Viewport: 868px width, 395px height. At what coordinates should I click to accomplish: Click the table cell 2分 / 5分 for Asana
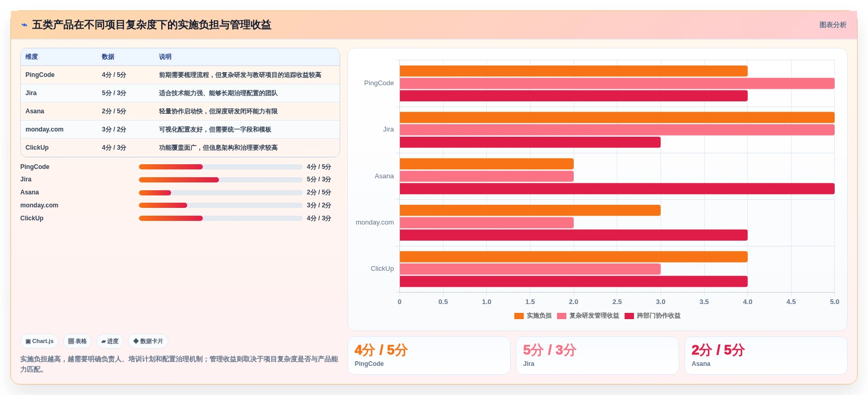coord(114,111)
